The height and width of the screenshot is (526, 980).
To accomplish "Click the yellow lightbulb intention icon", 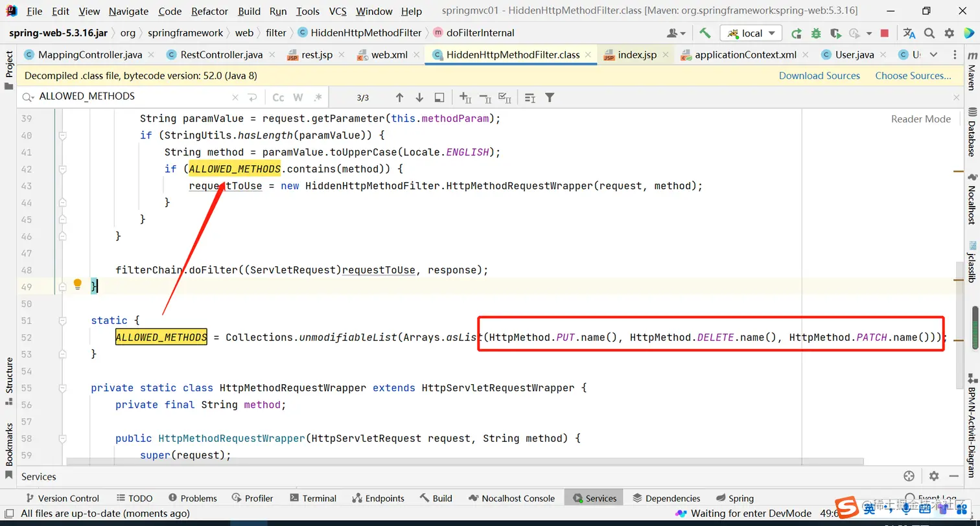I will click(78, 284).
